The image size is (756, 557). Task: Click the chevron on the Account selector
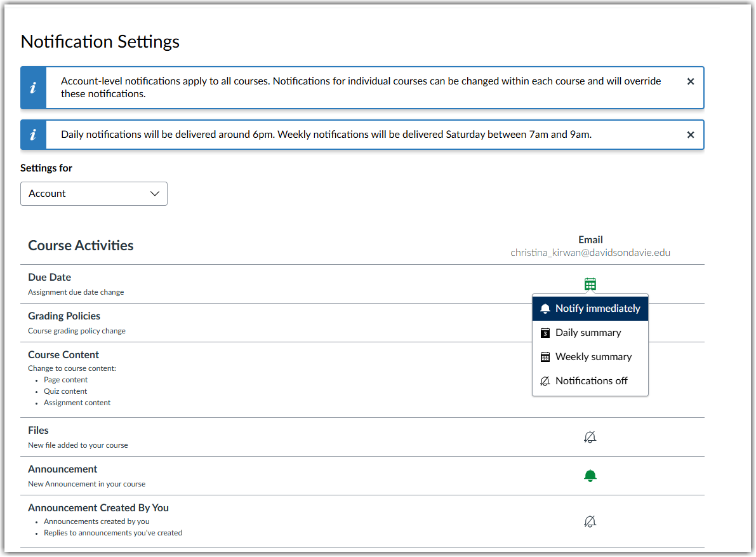[154, 193]
